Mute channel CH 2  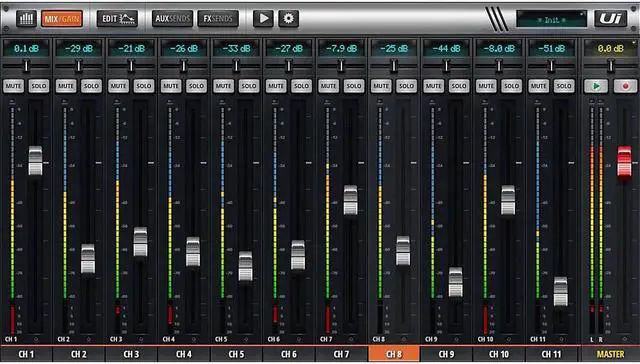[66, 86]
